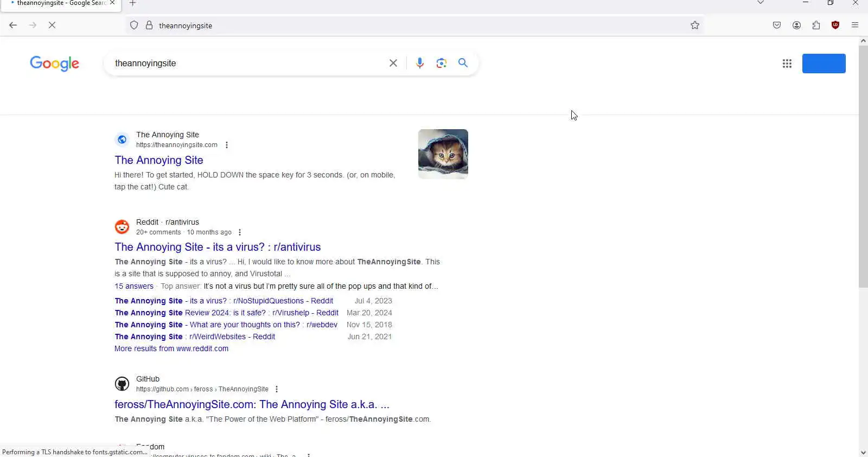Open the Save to Pocket icon

point(777,26)
